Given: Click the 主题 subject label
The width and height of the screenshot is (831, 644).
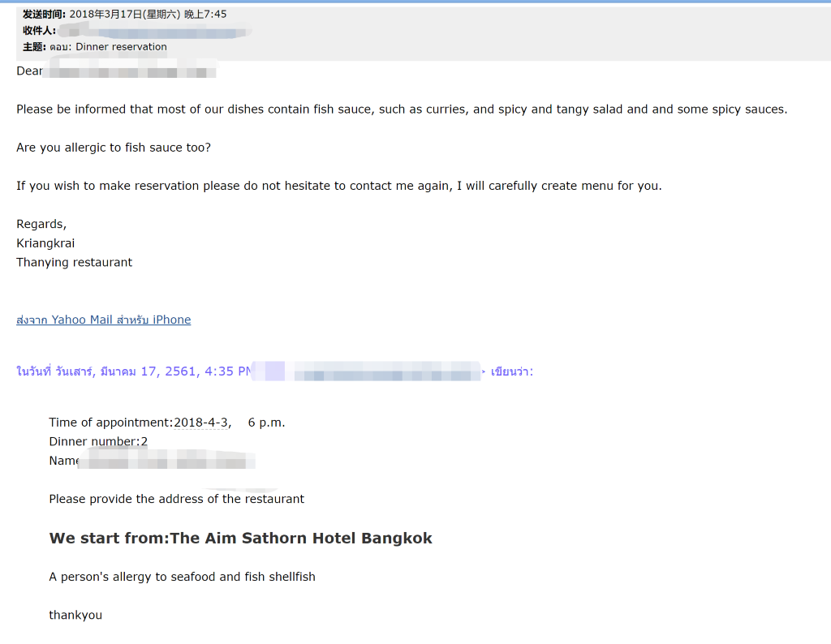Looking at the screenshot, I should [34, 46].
